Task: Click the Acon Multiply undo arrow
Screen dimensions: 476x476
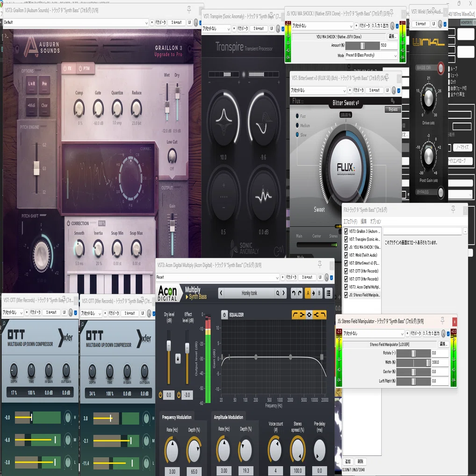Action: pos(293,293)
